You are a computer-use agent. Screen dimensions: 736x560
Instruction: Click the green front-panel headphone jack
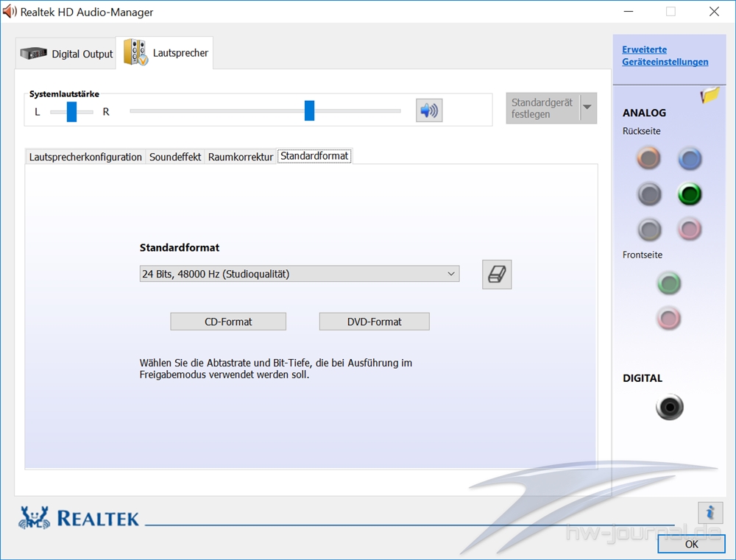point(668,283)
